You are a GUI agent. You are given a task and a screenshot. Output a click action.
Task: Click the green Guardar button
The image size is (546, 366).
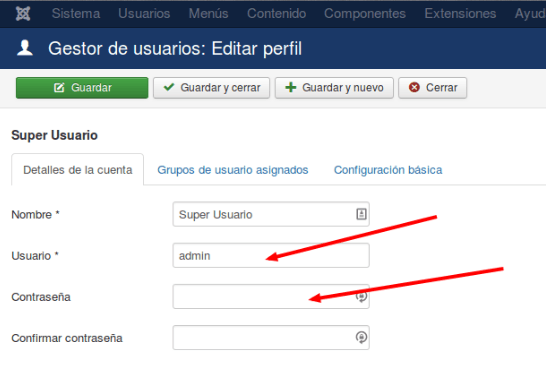pyautogui.click(x=82, y=88)
